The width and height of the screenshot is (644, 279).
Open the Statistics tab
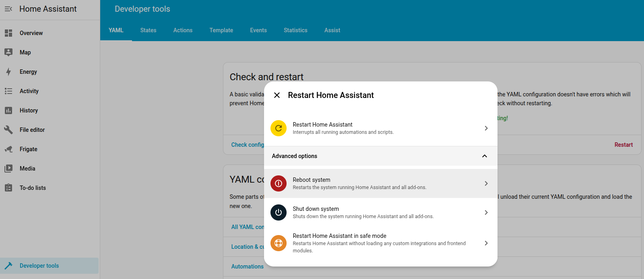pos(295,30)
